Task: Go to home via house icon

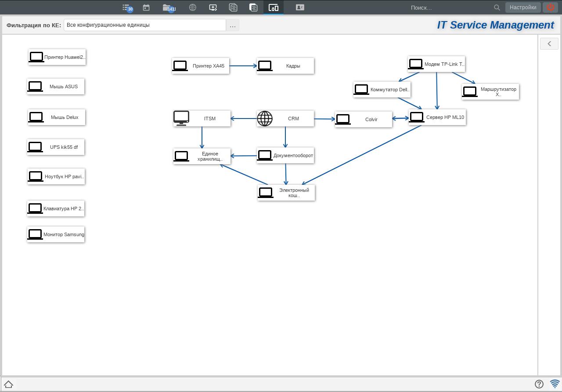Action: tap(8, 384)
